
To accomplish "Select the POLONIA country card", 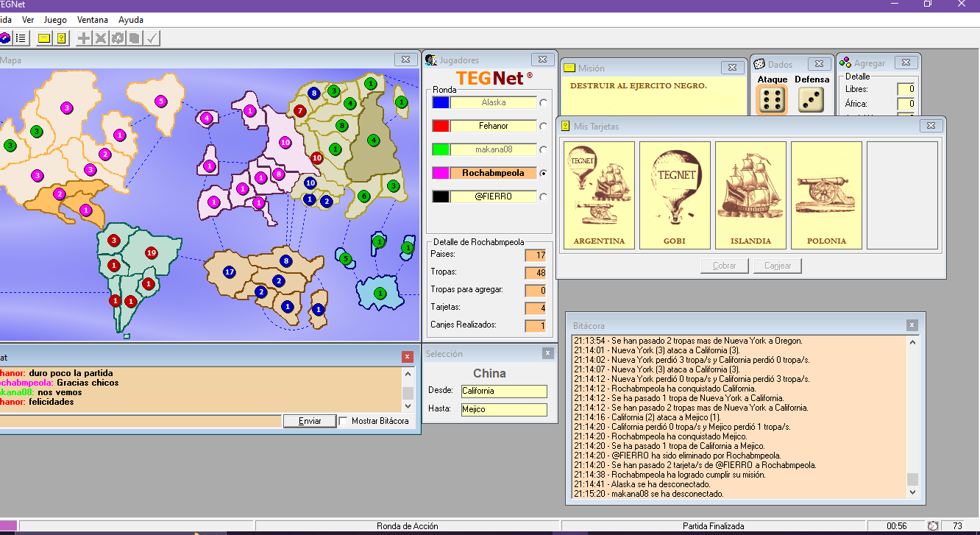I will [826, 196].
